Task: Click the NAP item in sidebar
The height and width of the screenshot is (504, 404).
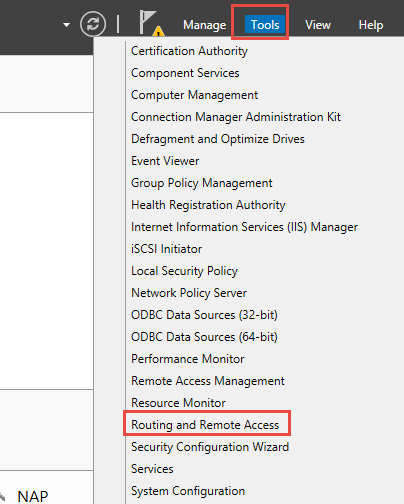Action: click(33, 496)
